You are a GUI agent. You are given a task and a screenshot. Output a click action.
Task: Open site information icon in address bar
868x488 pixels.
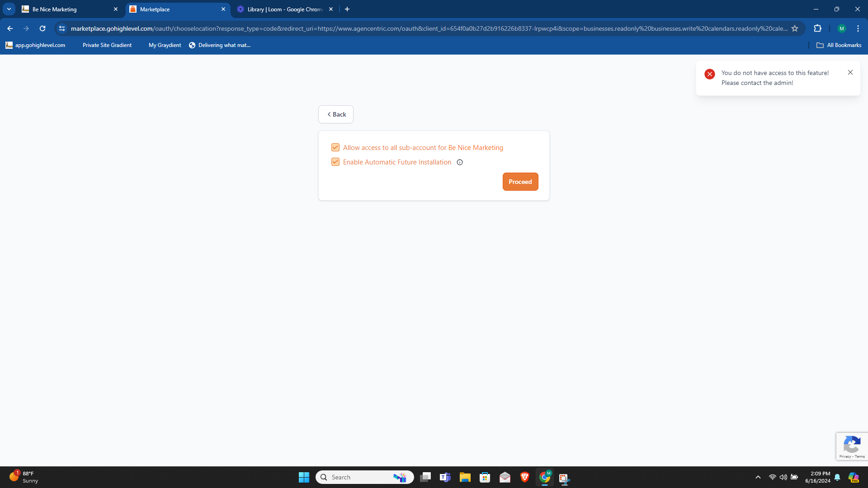[x=61, y=28]
